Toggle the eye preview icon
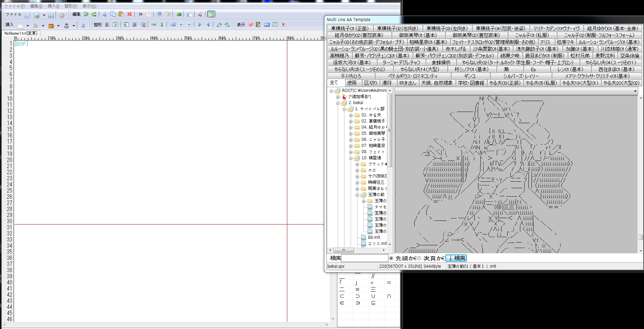This screenshot has height=329, width=644. coord(283,24)
